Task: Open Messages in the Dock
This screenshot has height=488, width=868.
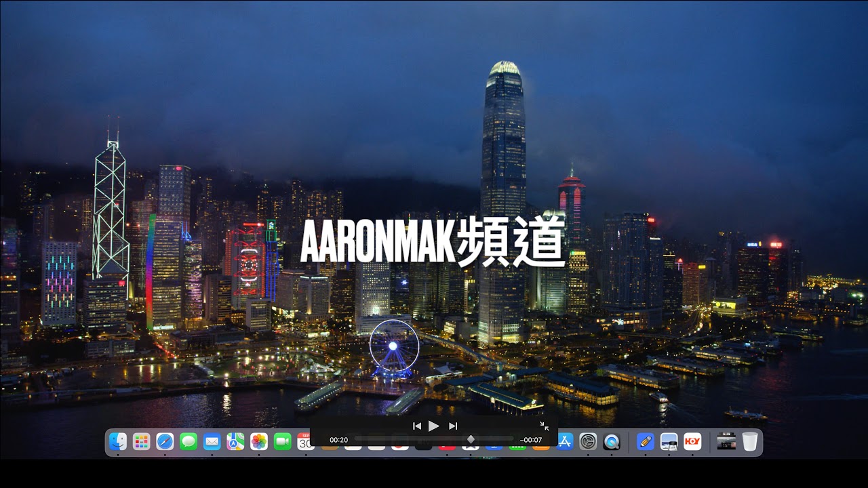Action: tap(189, 442)
